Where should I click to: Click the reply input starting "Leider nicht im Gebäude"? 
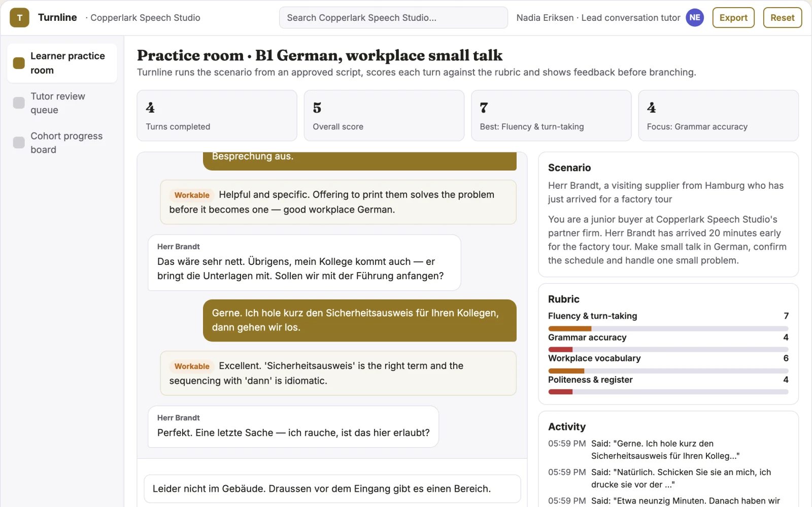click(x=332, y=489)
